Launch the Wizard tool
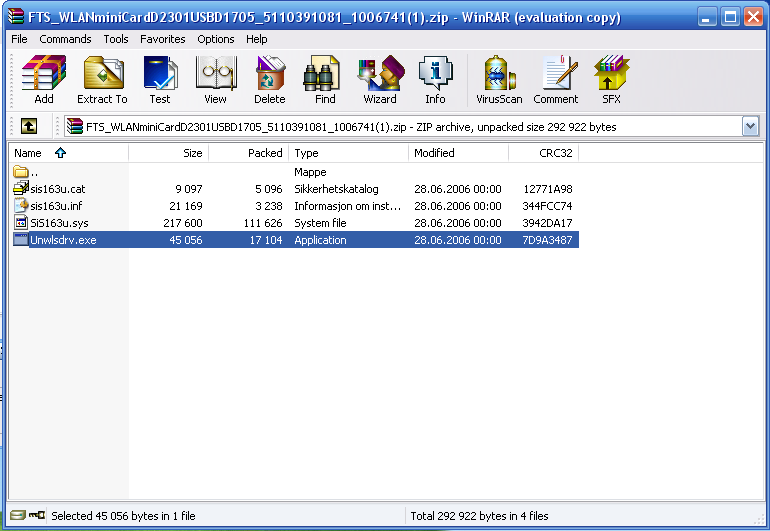 (380, 80)
